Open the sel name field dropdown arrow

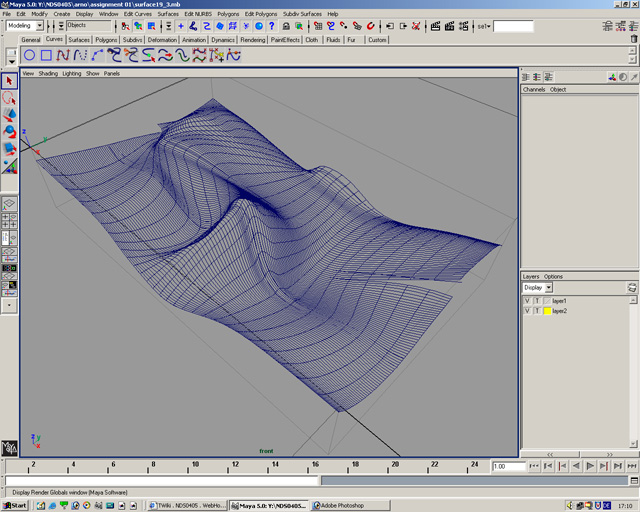[489, 26]
